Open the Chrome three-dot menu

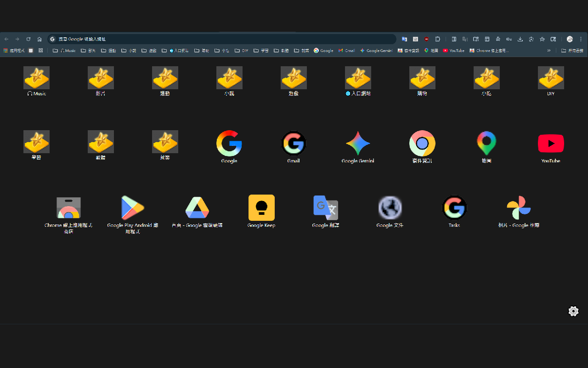581,39
